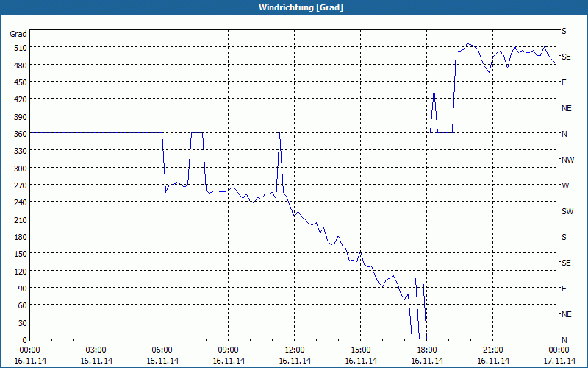The width and height of the screenshot is (588, 368).
Task: Select the 09:00 time label
Action: (x=229, y=350)
